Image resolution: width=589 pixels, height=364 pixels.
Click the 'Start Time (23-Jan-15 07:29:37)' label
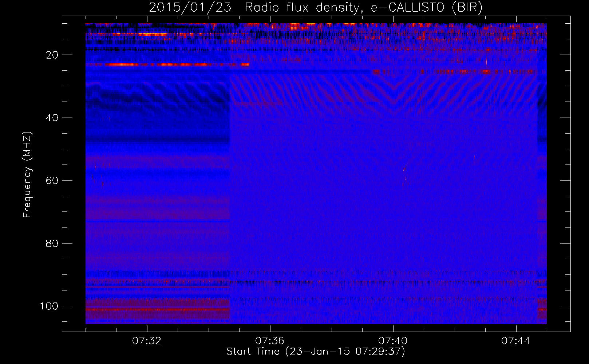pos(316,352)
